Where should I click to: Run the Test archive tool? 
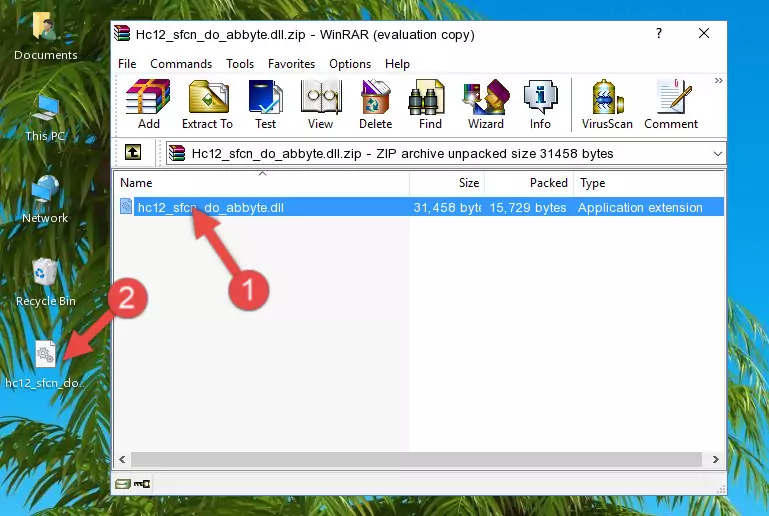pyautogui.click(x=265, y=104)
